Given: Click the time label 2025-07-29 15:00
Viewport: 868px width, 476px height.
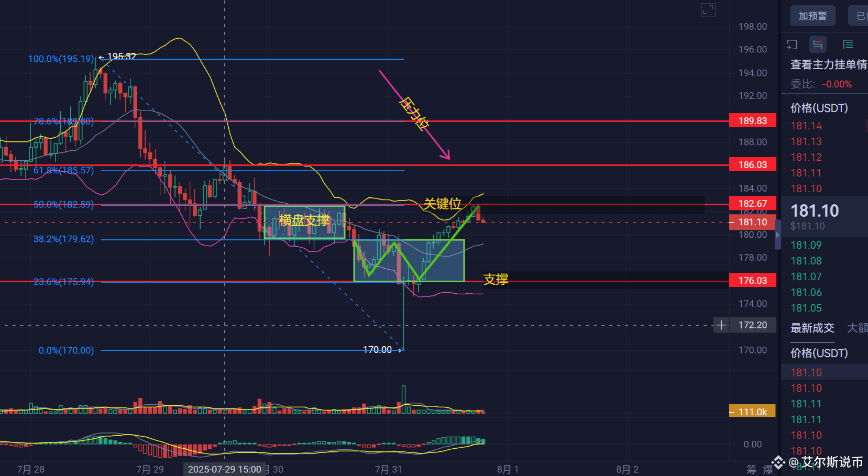Looking at the screenshot, I should point(225,469).
